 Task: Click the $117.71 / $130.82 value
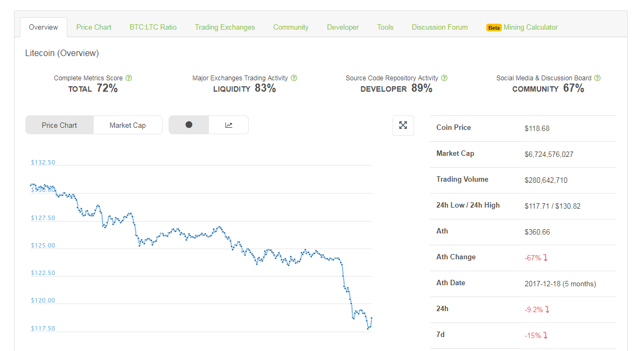(552, 206)
